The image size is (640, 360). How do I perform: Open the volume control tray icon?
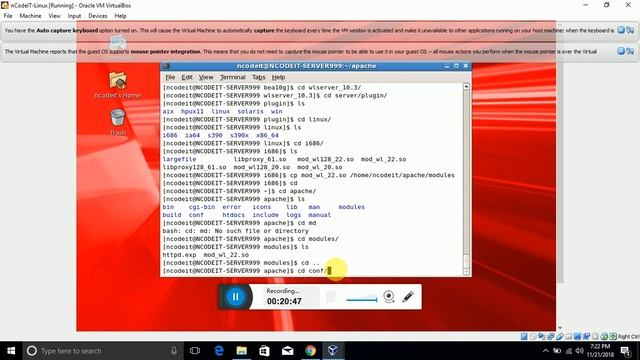tap(580, 351)
